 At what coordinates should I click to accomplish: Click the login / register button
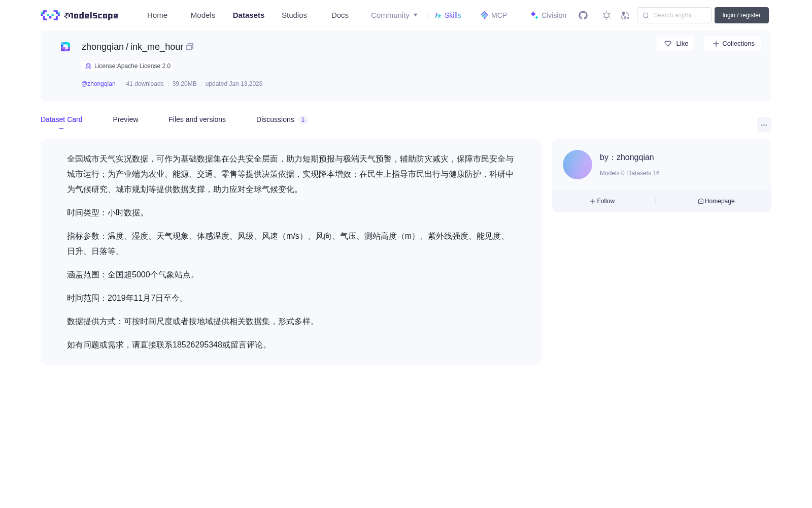coord(741,15)
